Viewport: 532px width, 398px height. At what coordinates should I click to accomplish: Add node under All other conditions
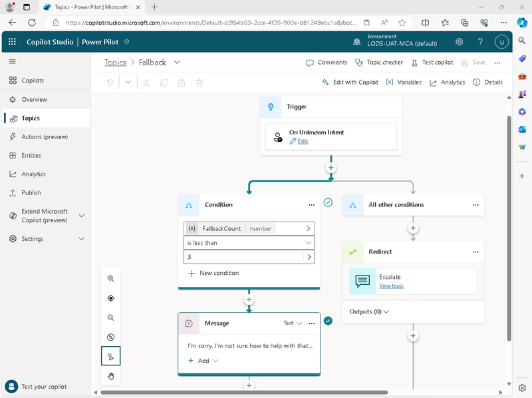(413, 228)
